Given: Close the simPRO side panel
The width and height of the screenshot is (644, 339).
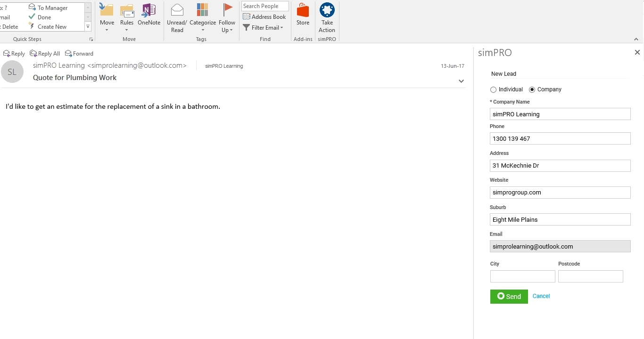Looking at the screenshot, I should click(x=637, y=53).
